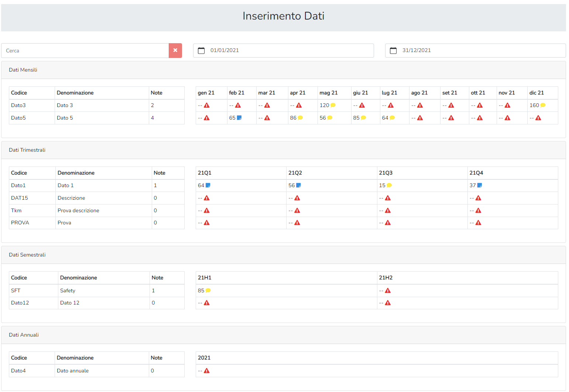Click warning icon for SFT 21H2

[x=388, y=291]
